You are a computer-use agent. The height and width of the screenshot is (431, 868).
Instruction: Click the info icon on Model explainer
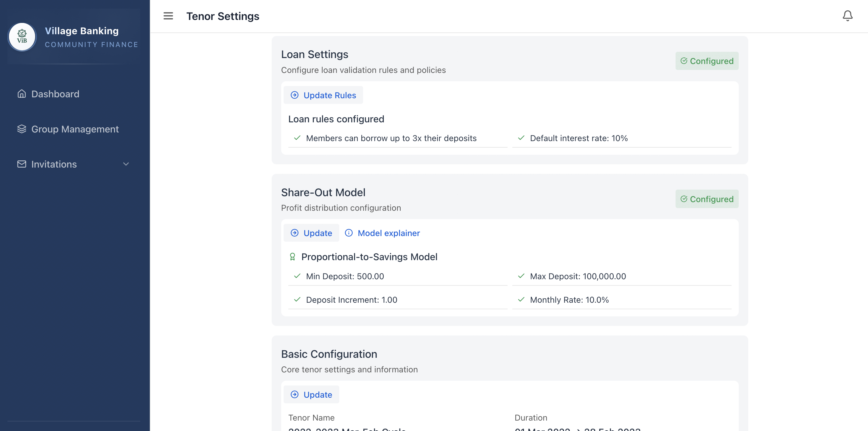point(349,233)
